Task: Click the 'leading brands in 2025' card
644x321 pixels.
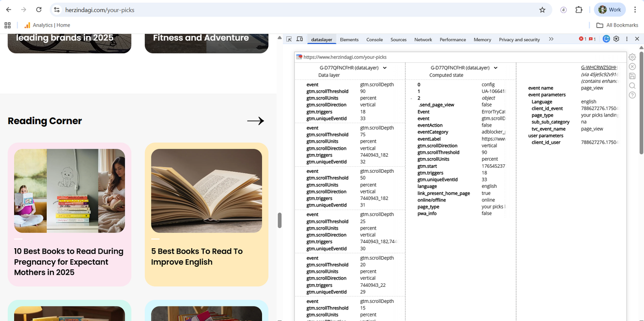Action: (x=69, y=43)
